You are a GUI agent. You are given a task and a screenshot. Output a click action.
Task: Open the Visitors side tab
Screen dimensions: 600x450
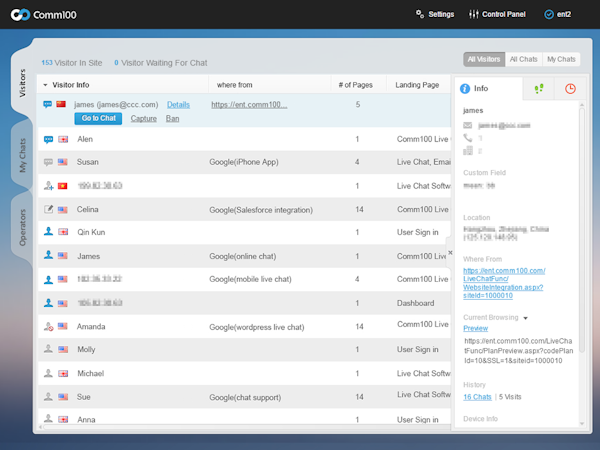[23, 83]
